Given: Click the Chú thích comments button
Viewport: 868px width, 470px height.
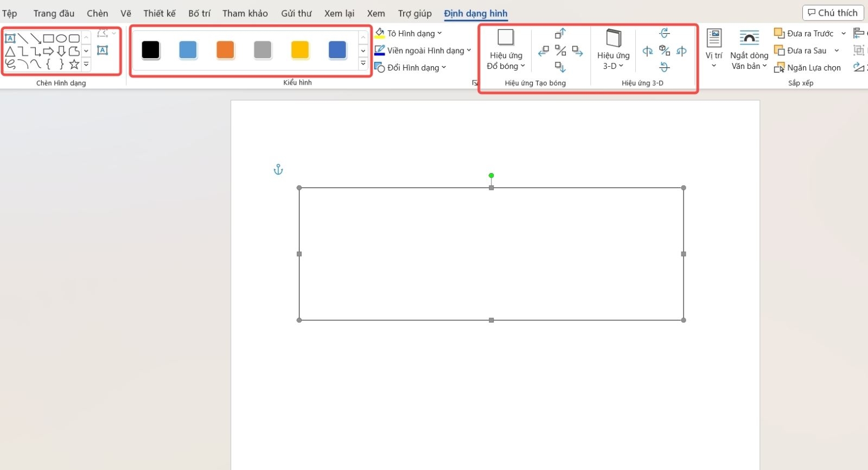Looking at the screenshot, I should [833, 13].
